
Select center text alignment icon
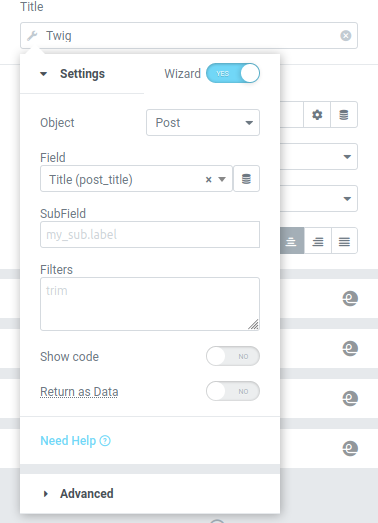point(291,241)
